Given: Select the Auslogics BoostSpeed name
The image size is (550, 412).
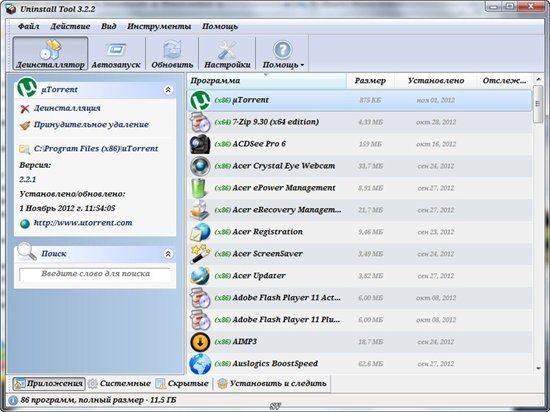Looking at the screenshot, I should point(275,364).
